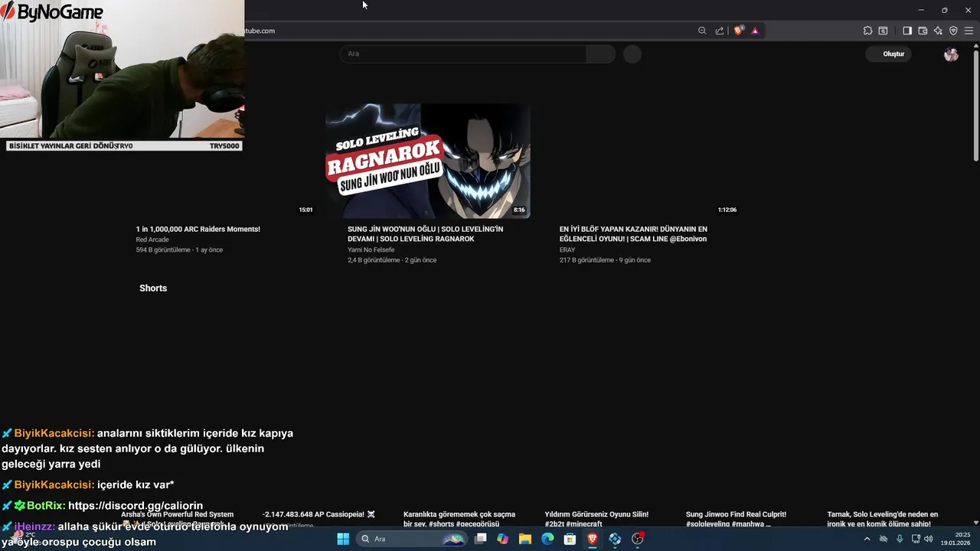Viewport: 980px width, 551px height.
Task: Open the Leo AI sparkle icon
Action: [x=938, y=31]
